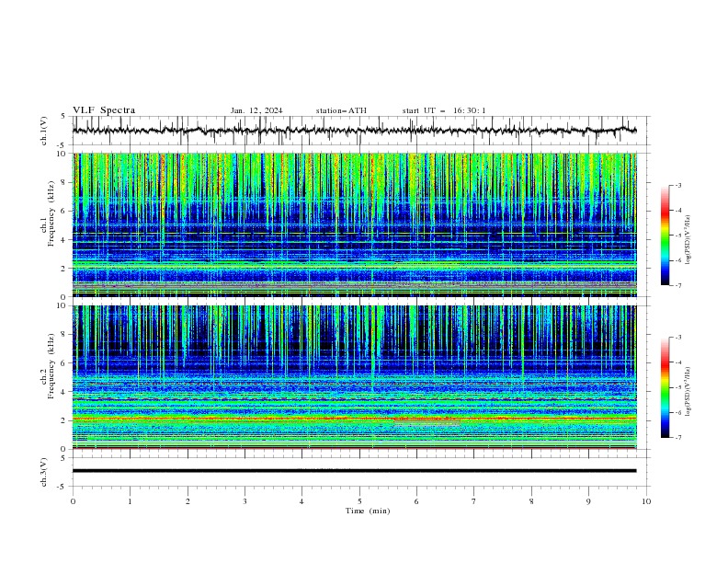The width and height of the screenshot is (728, 563).
Task: Click the "Time (min)" axis label
Action: click(x=368, y=511)
